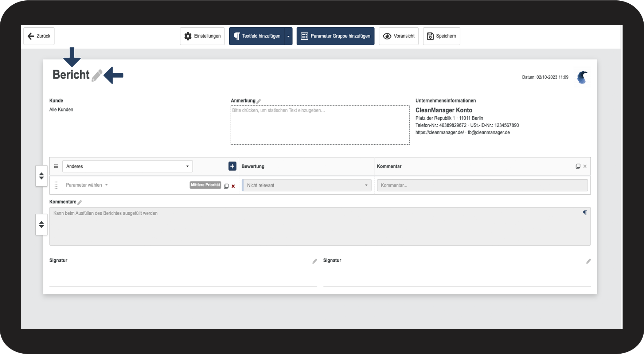
Task: Delete the parameter row with the red X
Action: pyautogui.click(x=233, y=186)
